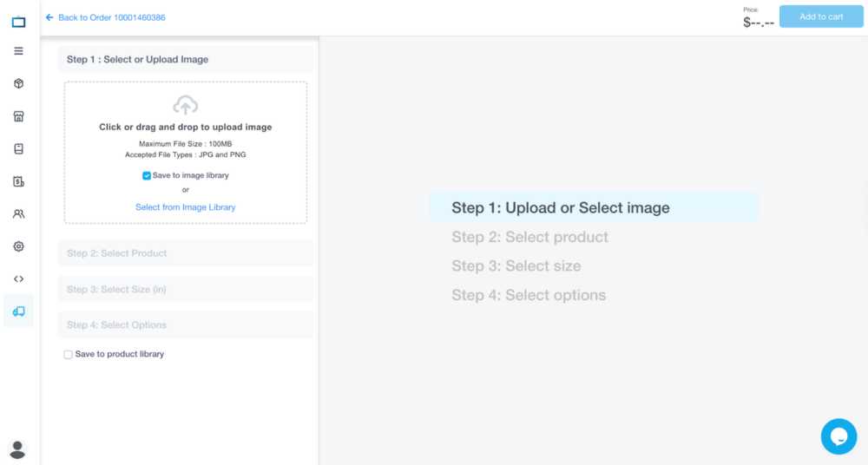
Task: Open the hamburger menu icon
Action: tap(18, 51)
